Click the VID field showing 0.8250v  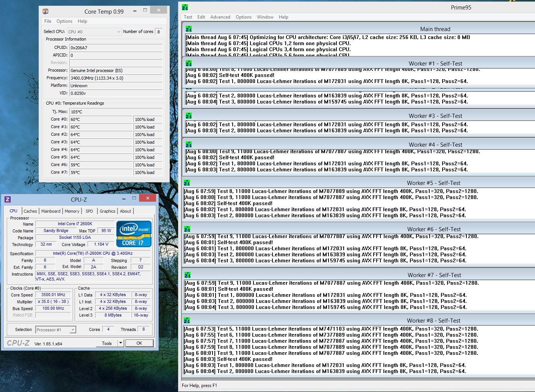click(116, 93)
